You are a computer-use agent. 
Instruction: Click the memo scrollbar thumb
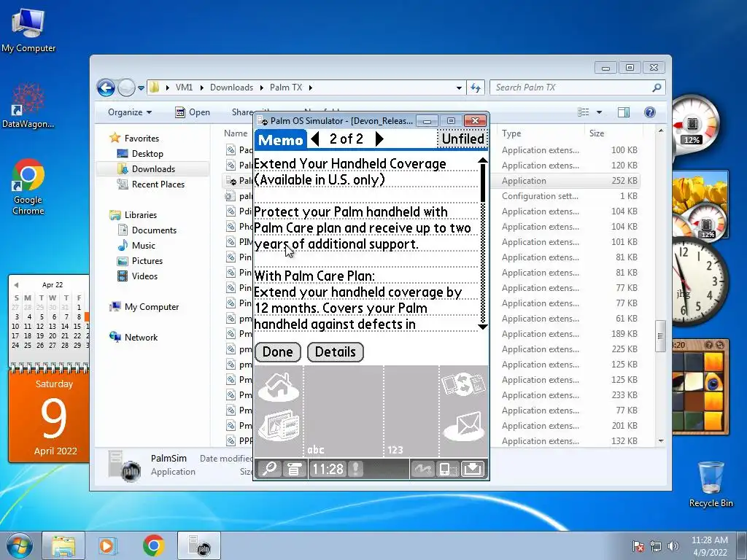[483, 183]
